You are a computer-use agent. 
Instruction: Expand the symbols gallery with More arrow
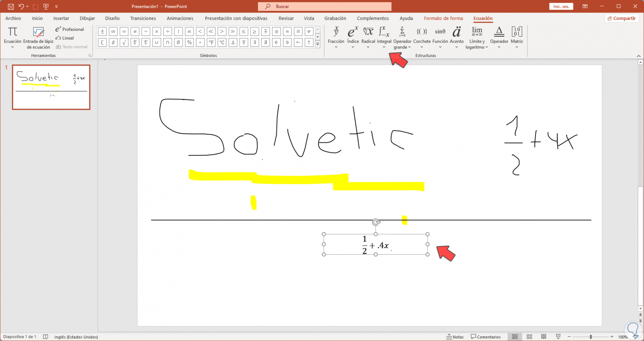point(318,44)
